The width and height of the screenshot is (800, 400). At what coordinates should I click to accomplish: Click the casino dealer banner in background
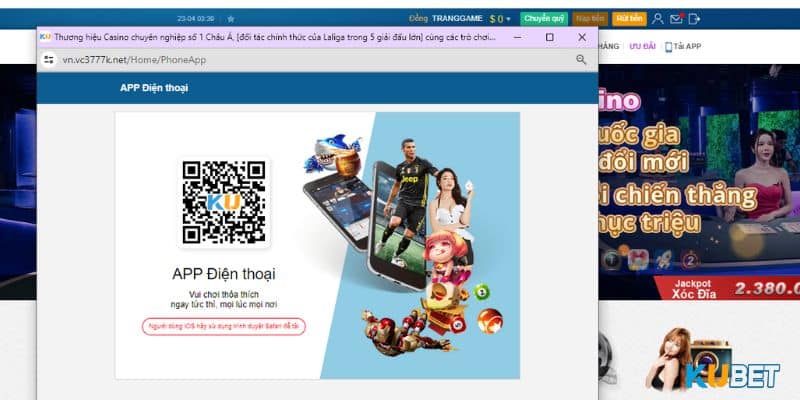click(x=699, y=182)
